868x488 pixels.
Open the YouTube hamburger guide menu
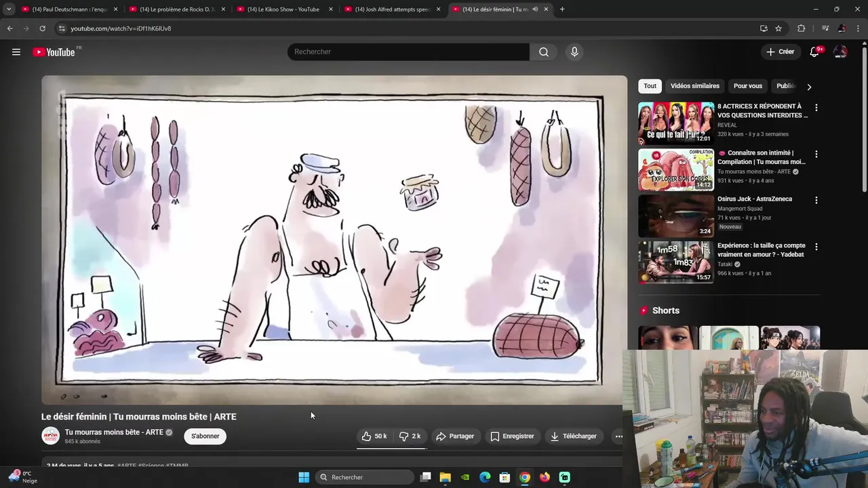[x=16, y=52]
